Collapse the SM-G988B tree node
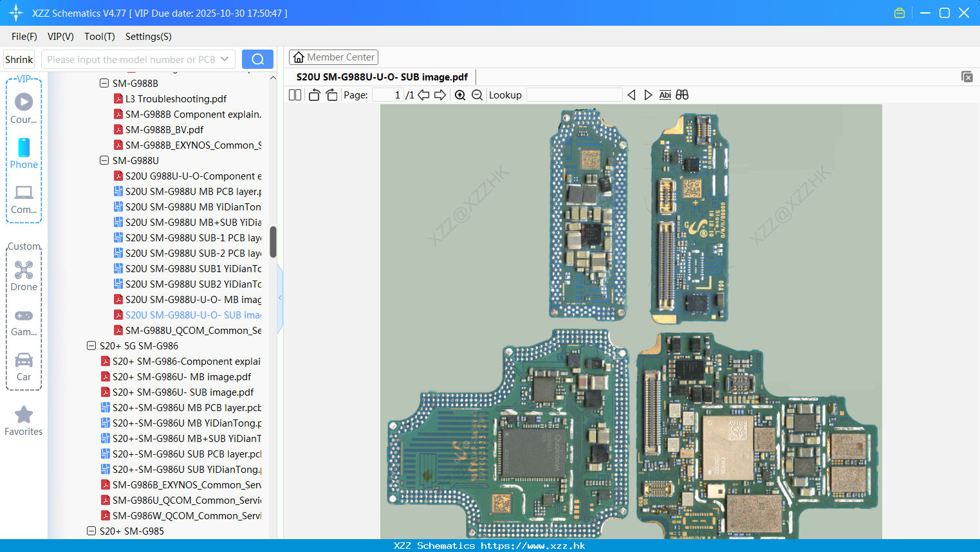The width and height of the screenshot is (980, 552). pyautogui.click(x=104, y=83)
